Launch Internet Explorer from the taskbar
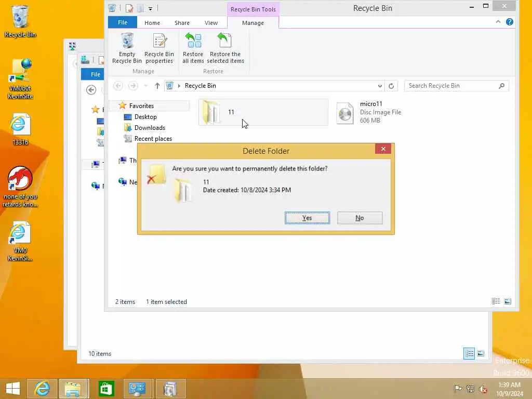 (43, 389)
